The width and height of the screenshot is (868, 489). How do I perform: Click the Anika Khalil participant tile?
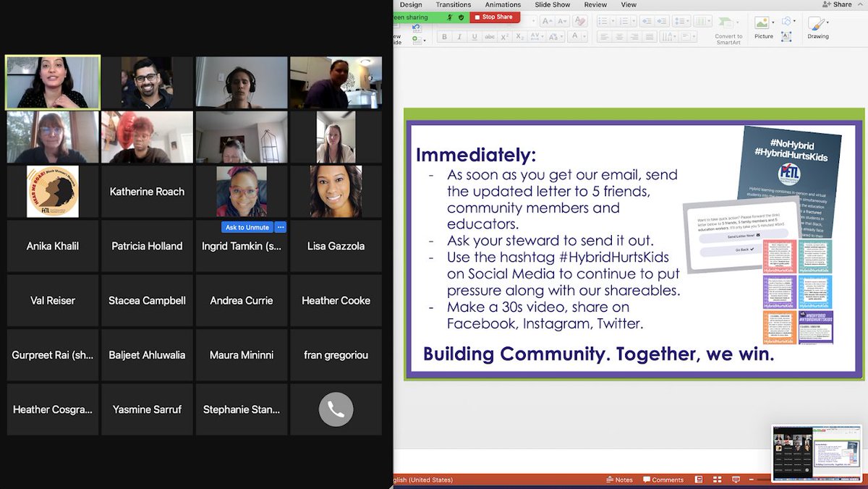point(53,246)
